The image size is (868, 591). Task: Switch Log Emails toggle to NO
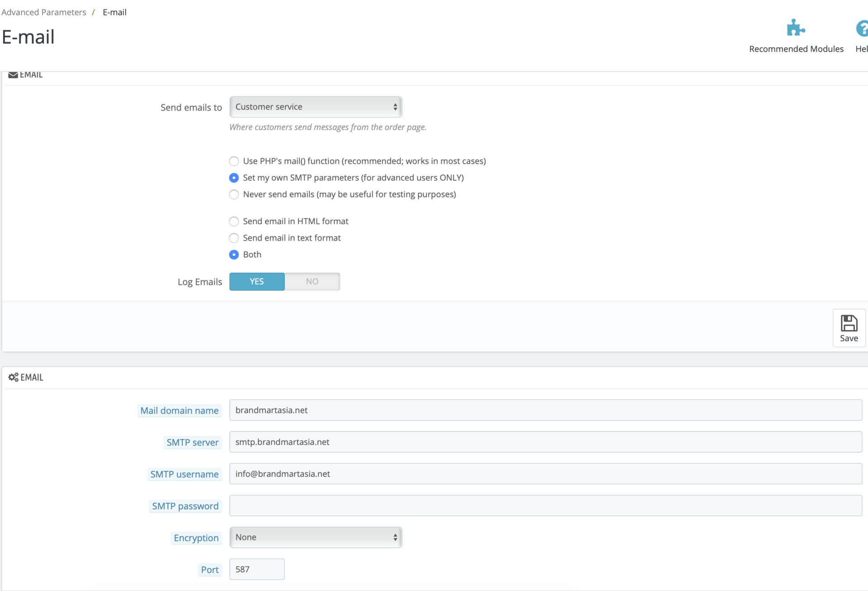tap(312, 282)
